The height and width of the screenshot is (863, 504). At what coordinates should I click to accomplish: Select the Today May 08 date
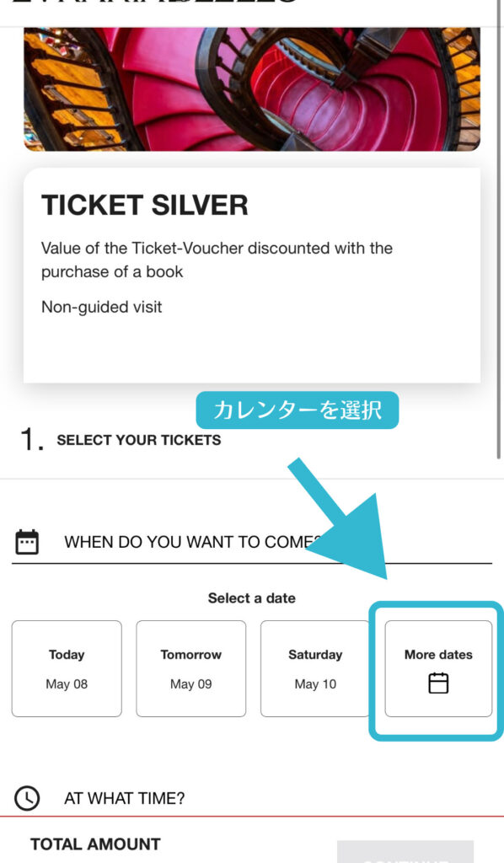tap(67, 668)
